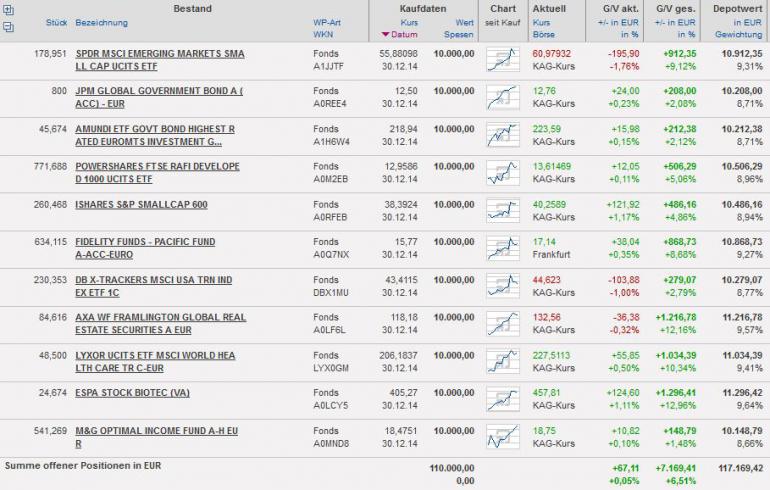Click WKN DBX1MU cell
This screenshot has width=770, height=490.
tap(330, 293)
